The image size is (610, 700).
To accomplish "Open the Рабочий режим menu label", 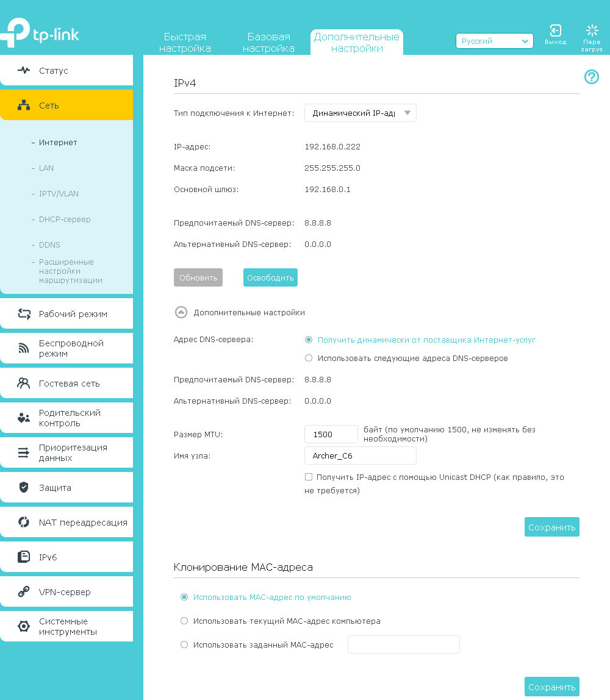I will pos(73,314).
